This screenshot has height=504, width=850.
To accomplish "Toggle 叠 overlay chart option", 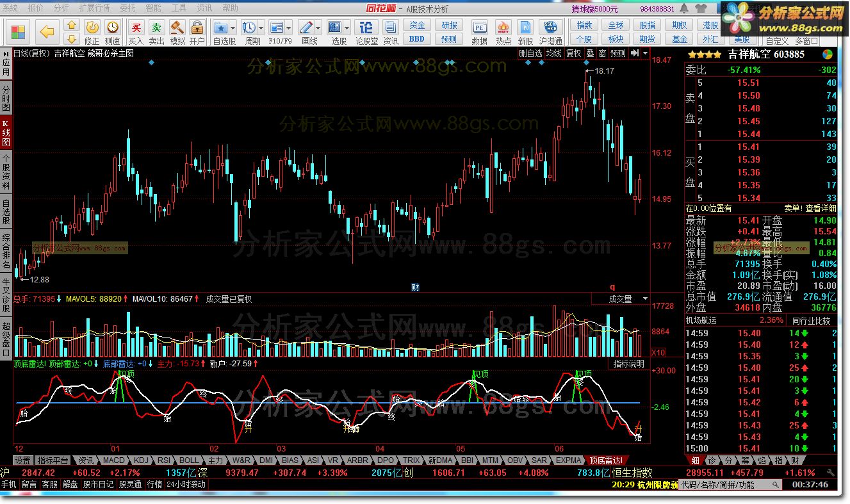I will point(590,54).
